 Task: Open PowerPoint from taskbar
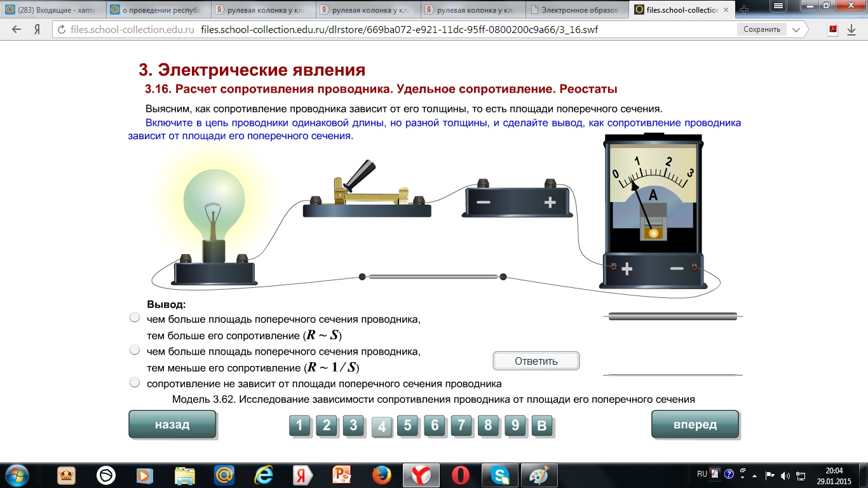pos(342,475)
